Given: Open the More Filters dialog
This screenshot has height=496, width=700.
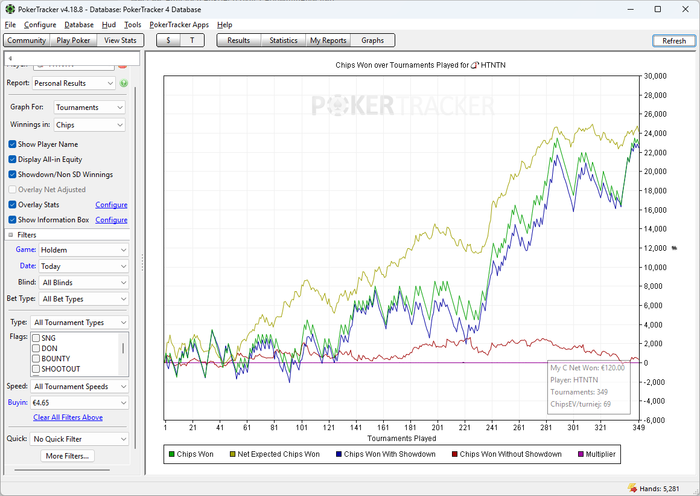Looking at the screenshot, I should pyautogui.click(x=68, y=456).
